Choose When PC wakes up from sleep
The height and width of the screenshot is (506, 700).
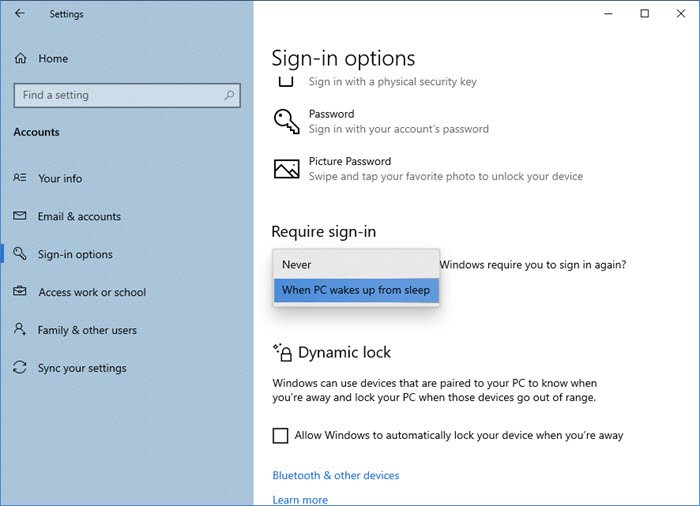tap(355, 290)
